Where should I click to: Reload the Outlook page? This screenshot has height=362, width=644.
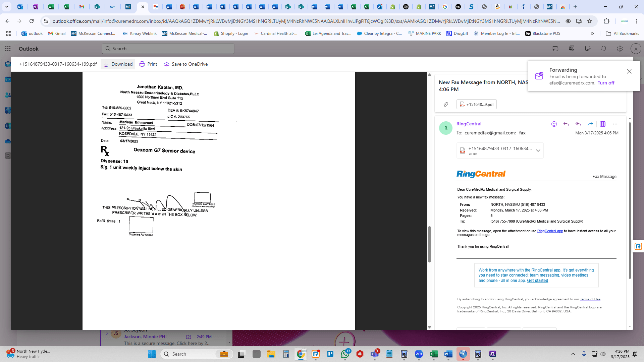tap(32, 21)
